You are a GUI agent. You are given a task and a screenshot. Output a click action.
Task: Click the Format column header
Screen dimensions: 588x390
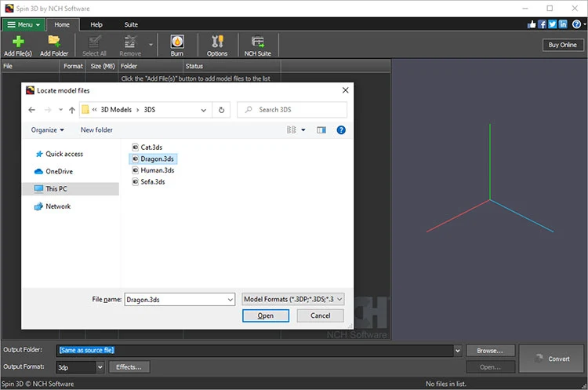73,66
